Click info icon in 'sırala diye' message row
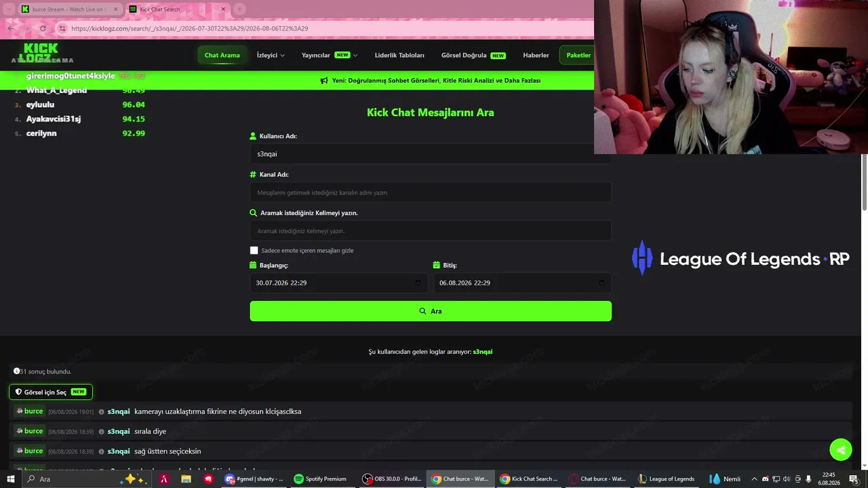 tap(102, 432)
